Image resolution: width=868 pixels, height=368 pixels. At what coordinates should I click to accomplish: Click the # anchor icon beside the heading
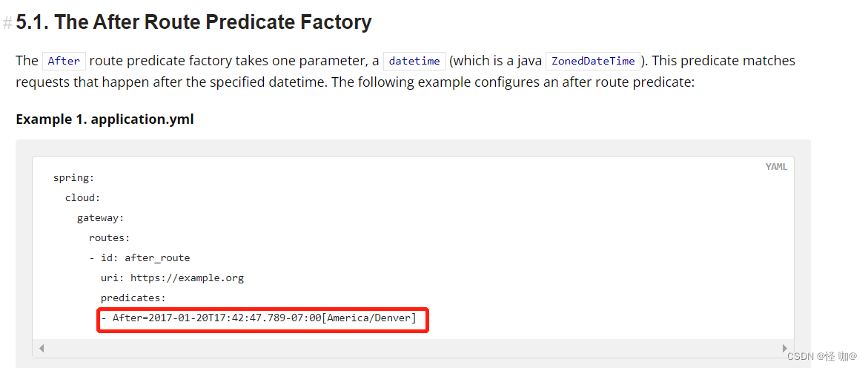pyautogui.click(x=7, y=23)
